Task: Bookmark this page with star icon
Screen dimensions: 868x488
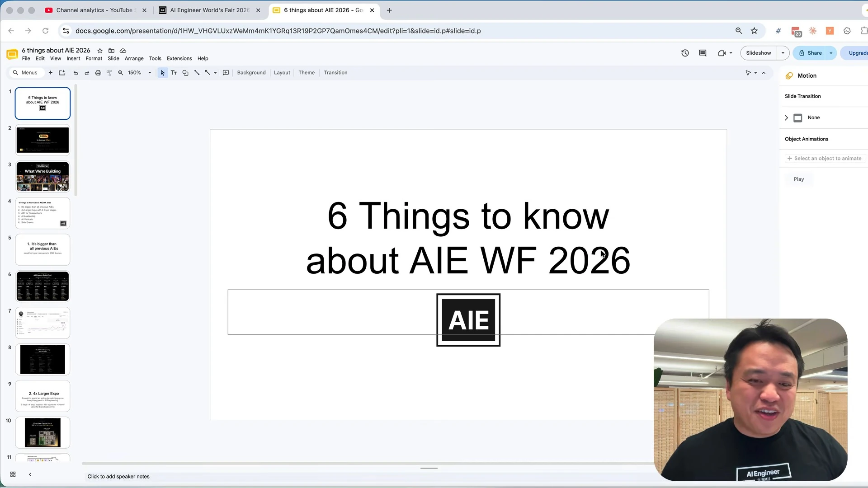Action: coord(754,31)
